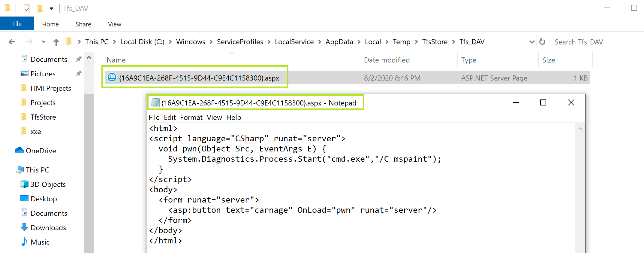The image size is (644, 253).
Task: Click the Forward navigation arrow
Action: [29, 42]
